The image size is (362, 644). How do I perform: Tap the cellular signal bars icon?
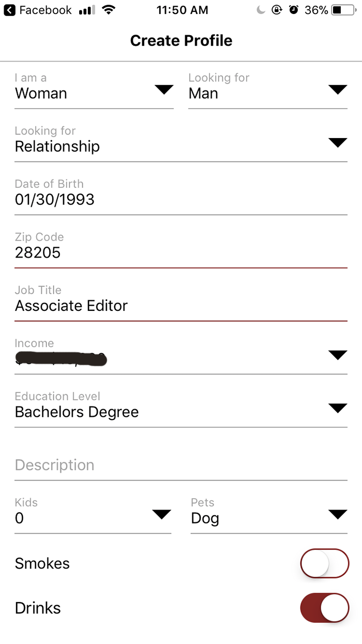click(87, 10)
